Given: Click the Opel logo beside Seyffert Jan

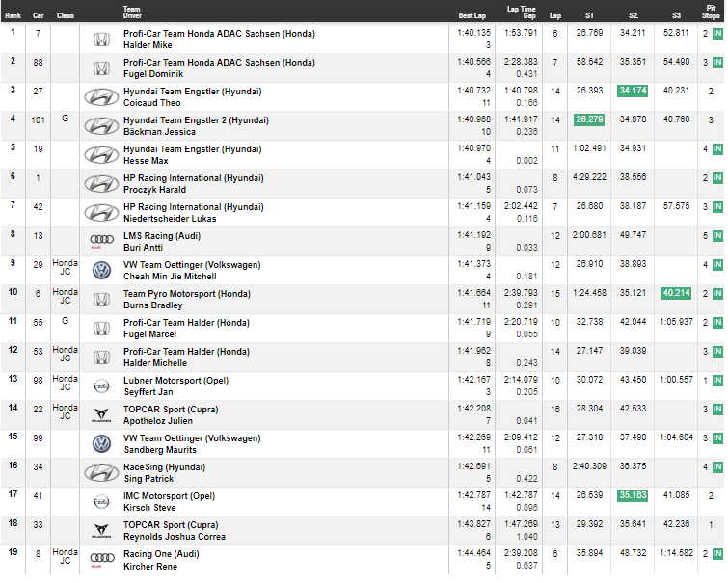Looking at the screenshot, I should [101, 386].
